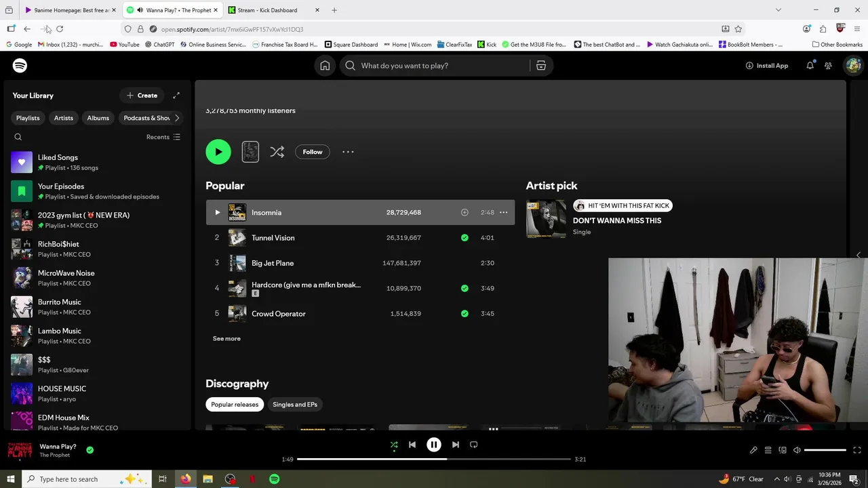
Task: Toggle repeat in the player bar
Action: (x=474, y=445)
